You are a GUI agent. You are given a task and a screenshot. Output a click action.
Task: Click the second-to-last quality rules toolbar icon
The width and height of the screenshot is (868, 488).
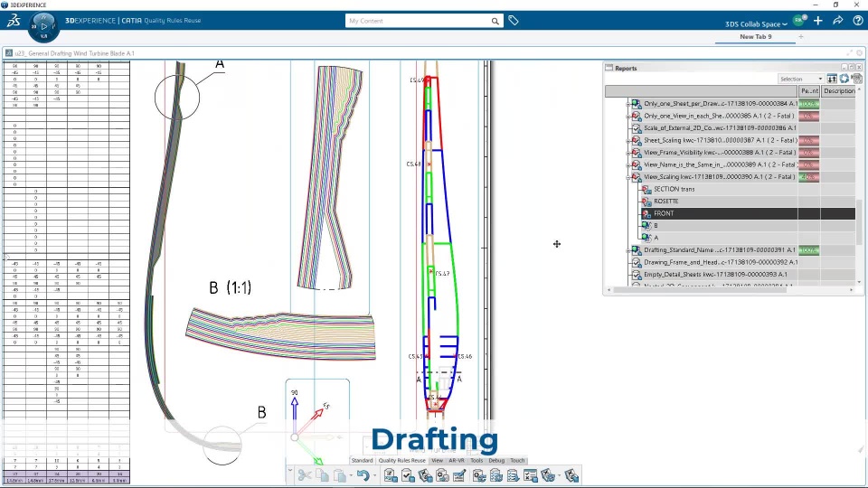pyautogui.click(x=548, y=475)
